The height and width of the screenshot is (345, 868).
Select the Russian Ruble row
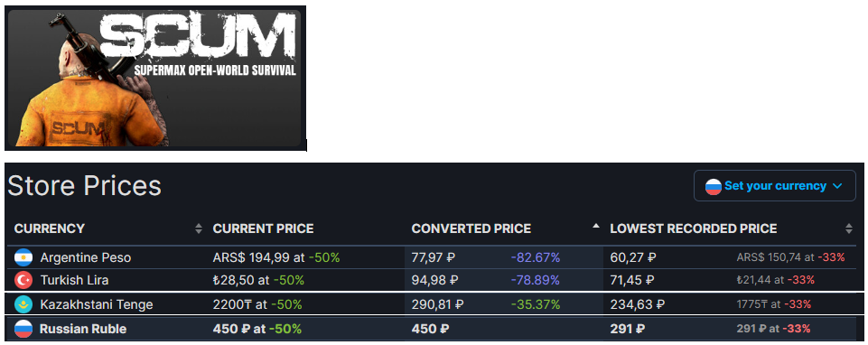point(434,329)
